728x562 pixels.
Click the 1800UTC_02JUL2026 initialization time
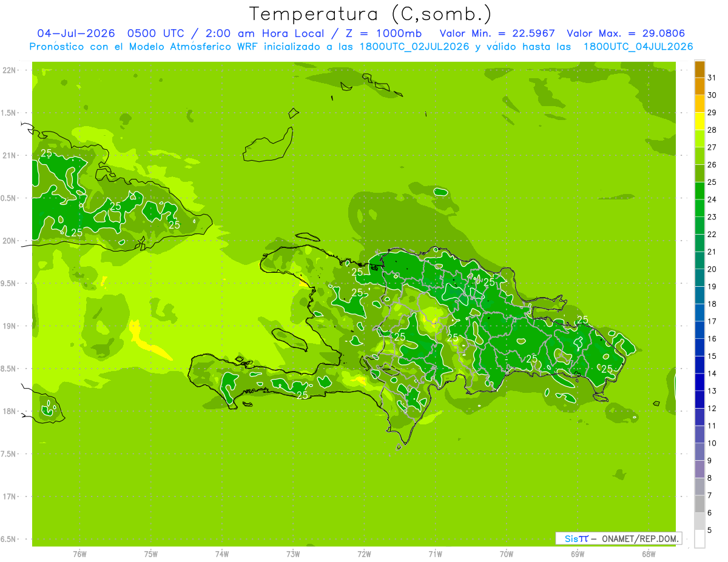pyautogui.click(x=414, y=47)
